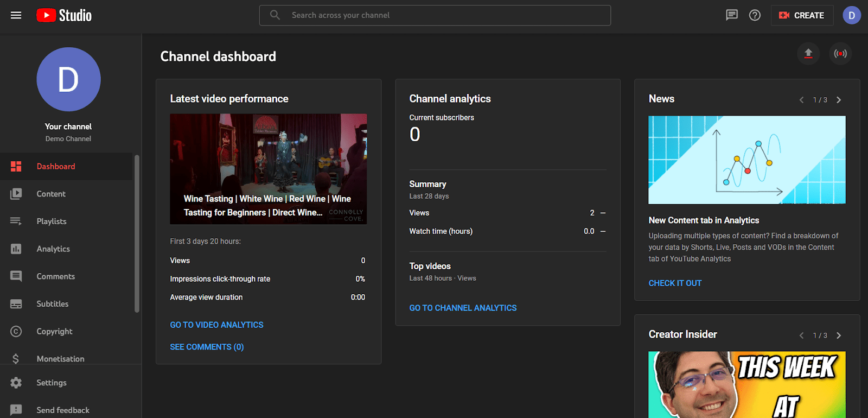
Task: Click the sidebar vertical scrollbar
Action: click(x=137, y=233)
